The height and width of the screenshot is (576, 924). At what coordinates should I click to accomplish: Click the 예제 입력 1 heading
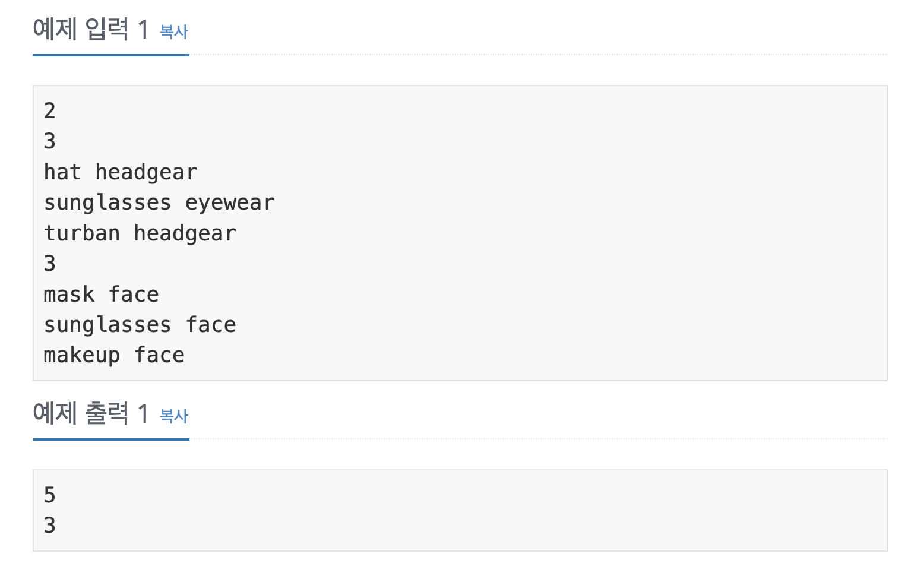click(x=91, y=29)
